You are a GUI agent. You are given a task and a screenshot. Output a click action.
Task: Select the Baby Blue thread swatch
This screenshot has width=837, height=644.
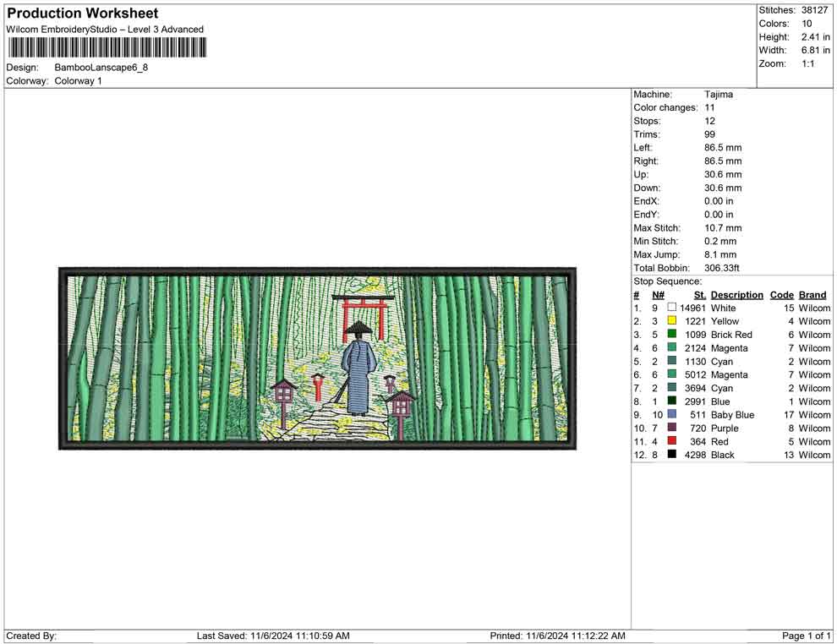click(672, 414)
